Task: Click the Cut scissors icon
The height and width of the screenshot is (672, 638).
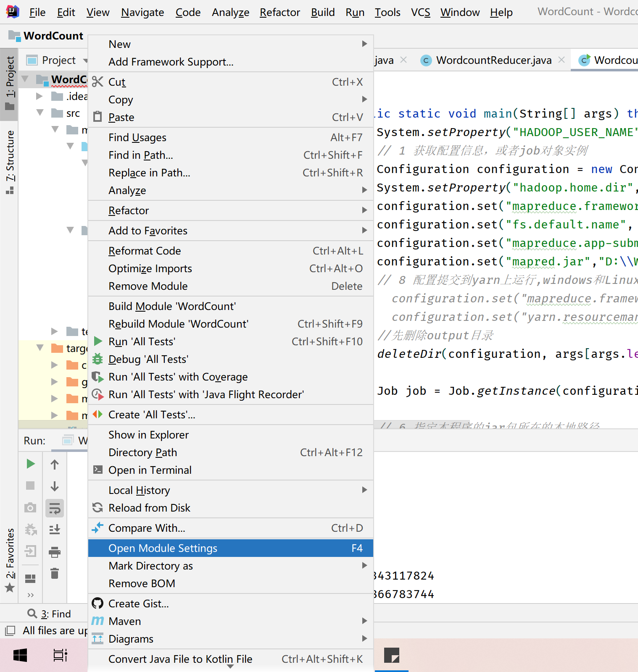Action: (x=98, y=81)
